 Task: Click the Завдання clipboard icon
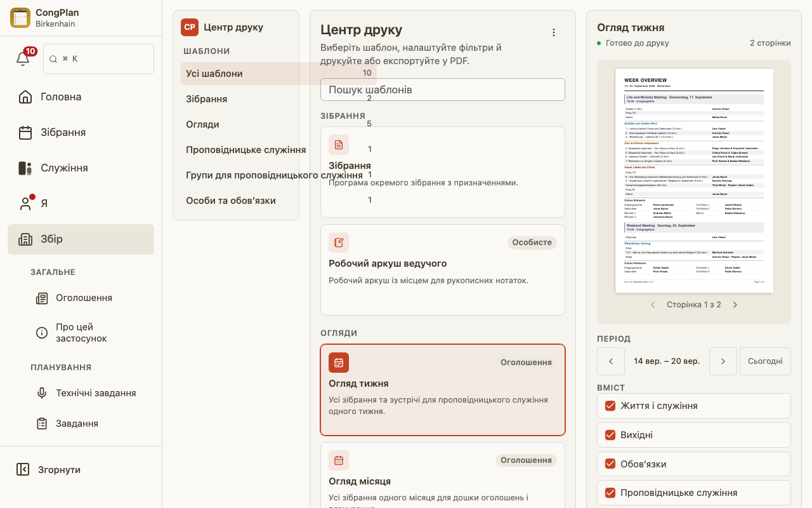[42, 424]
